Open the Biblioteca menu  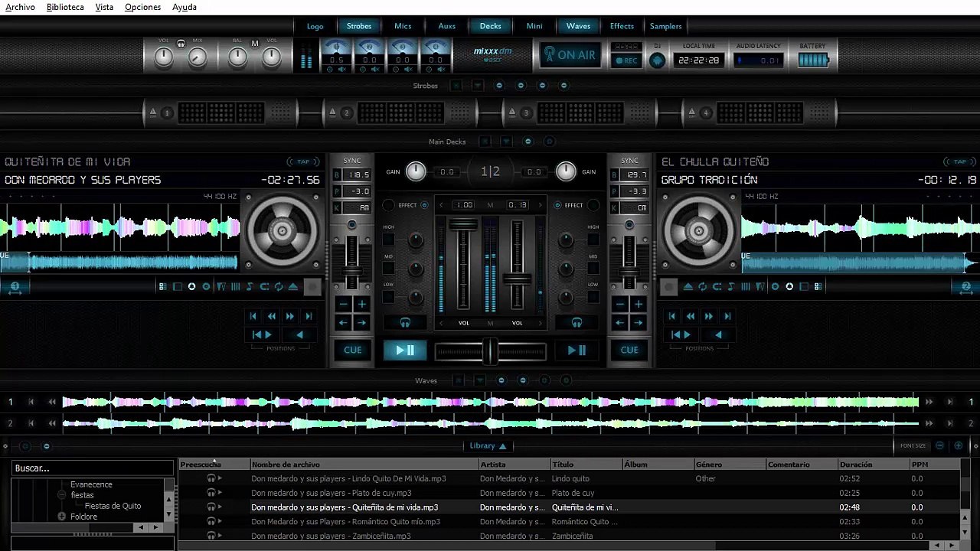tap(65, 7)
